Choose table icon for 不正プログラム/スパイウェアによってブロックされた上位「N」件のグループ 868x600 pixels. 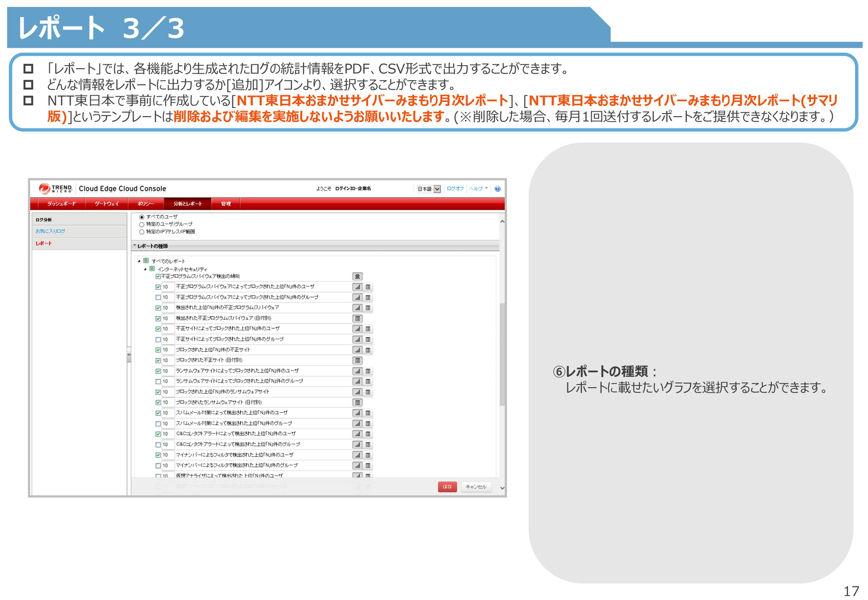[x=368, y=298]
